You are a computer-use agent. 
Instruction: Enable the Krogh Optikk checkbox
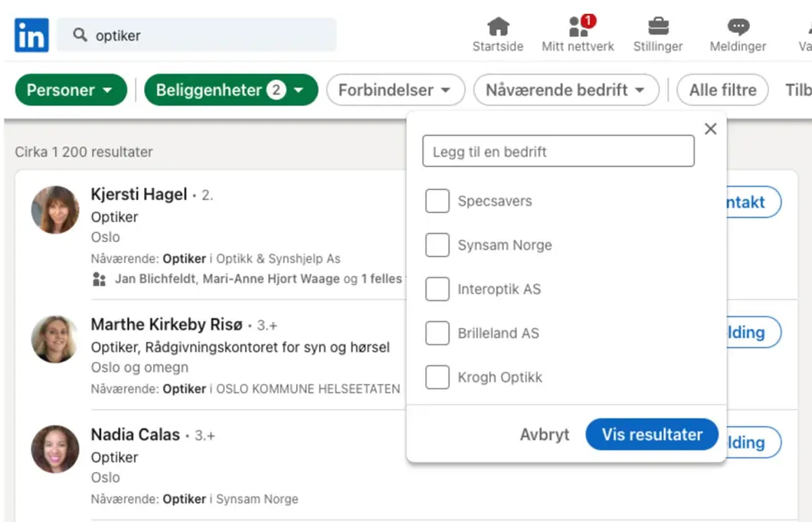pyautogui.click(x=437, y=377)
